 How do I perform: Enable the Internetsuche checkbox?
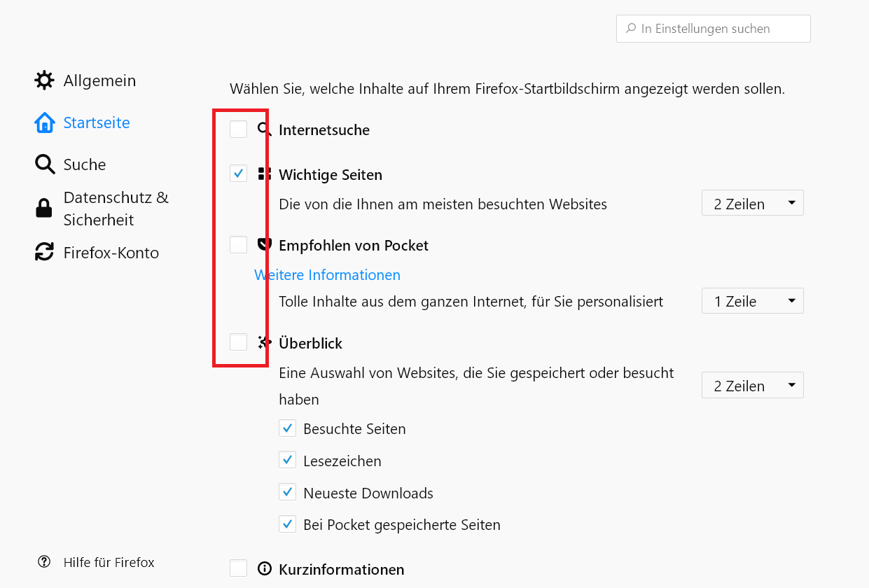(239, 129)
